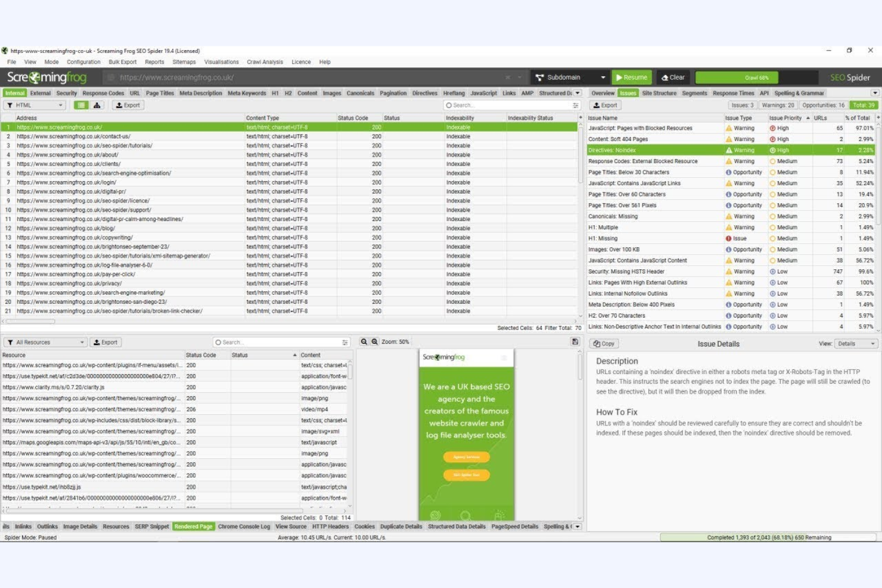Add column with plus in main URL table

(x=580, y=118)
